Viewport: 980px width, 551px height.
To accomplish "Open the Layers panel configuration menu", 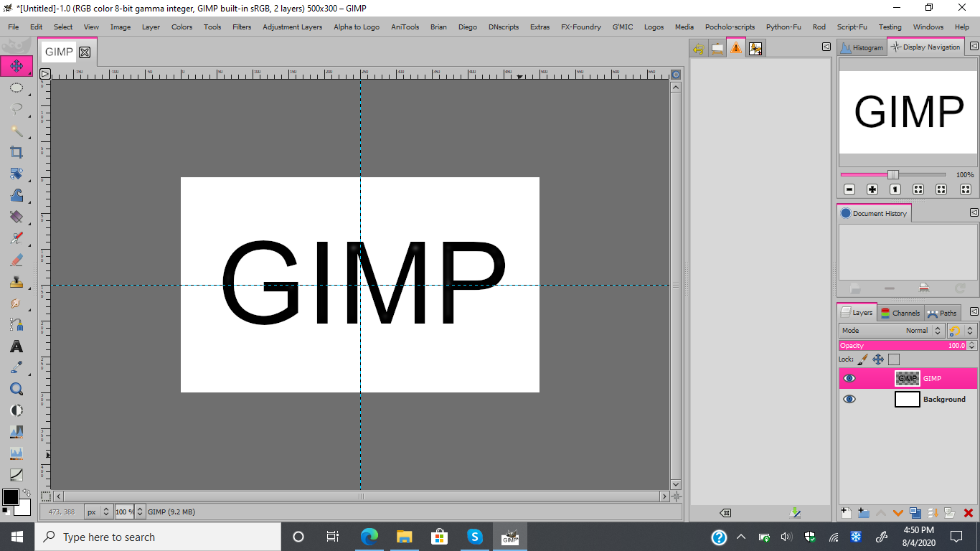I will pos(974,312).
